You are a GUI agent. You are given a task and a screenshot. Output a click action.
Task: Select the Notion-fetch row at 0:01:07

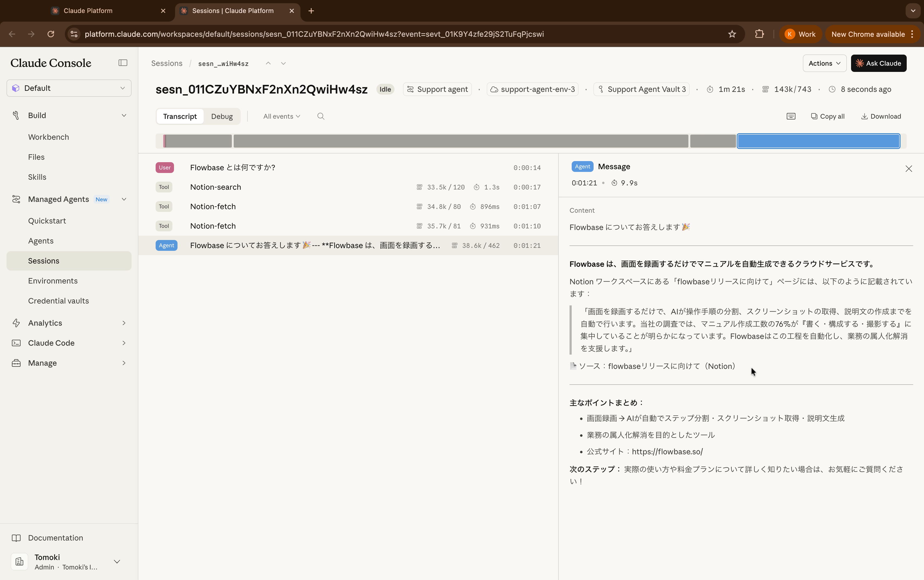click(x=348, y=207)
